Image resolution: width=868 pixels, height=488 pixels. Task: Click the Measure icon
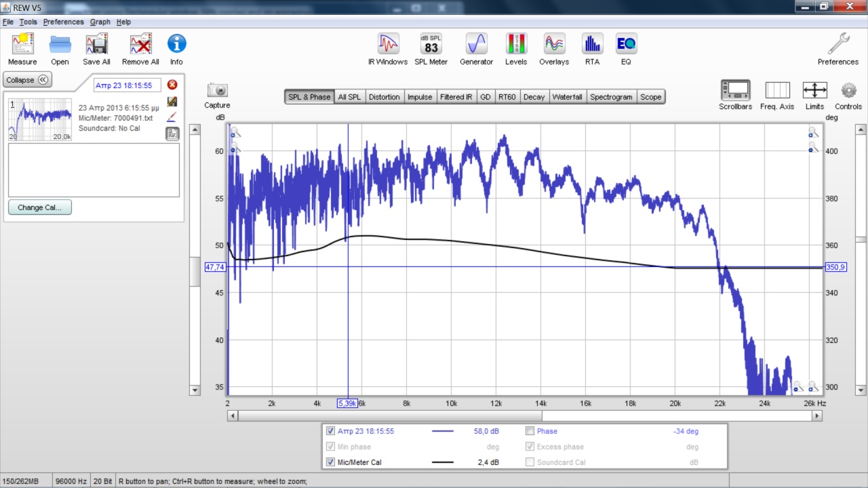pyautogui.click(x=22, y=45)
